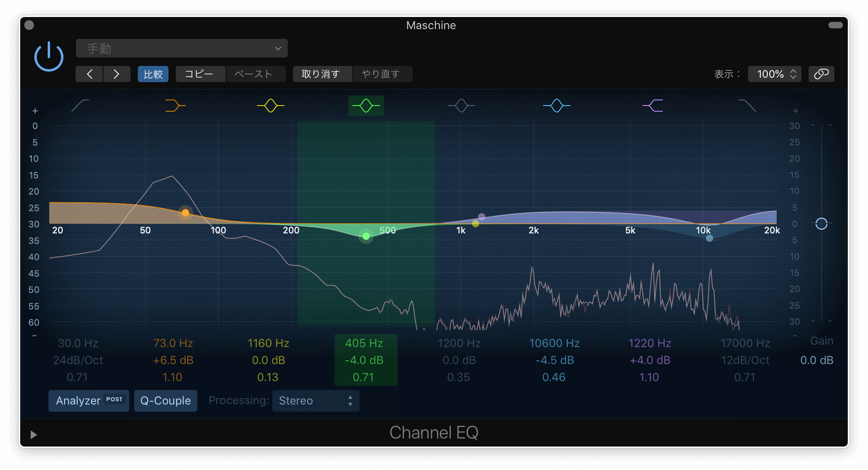The width and height of the screenshot is (868, 470).
Task: Open the Processing Stereo dropdown
Action: [x=316, y=400]
